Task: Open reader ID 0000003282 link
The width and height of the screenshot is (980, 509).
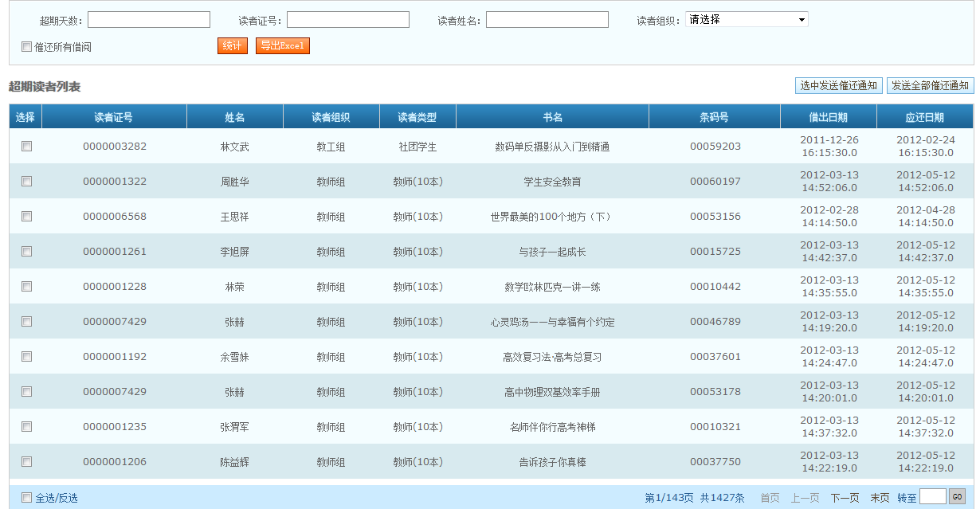Action: click(x=115, y=147)
